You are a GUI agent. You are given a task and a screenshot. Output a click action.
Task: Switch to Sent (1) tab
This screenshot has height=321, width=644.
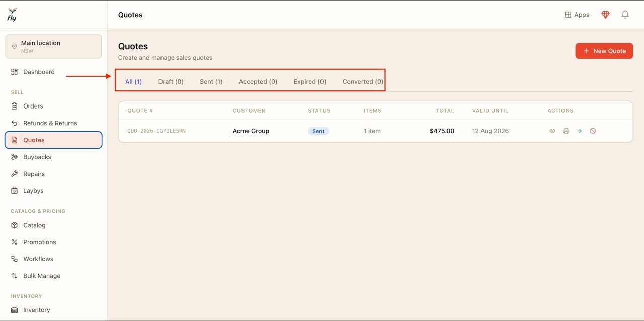pyautogui.click(x=211, y=81)
